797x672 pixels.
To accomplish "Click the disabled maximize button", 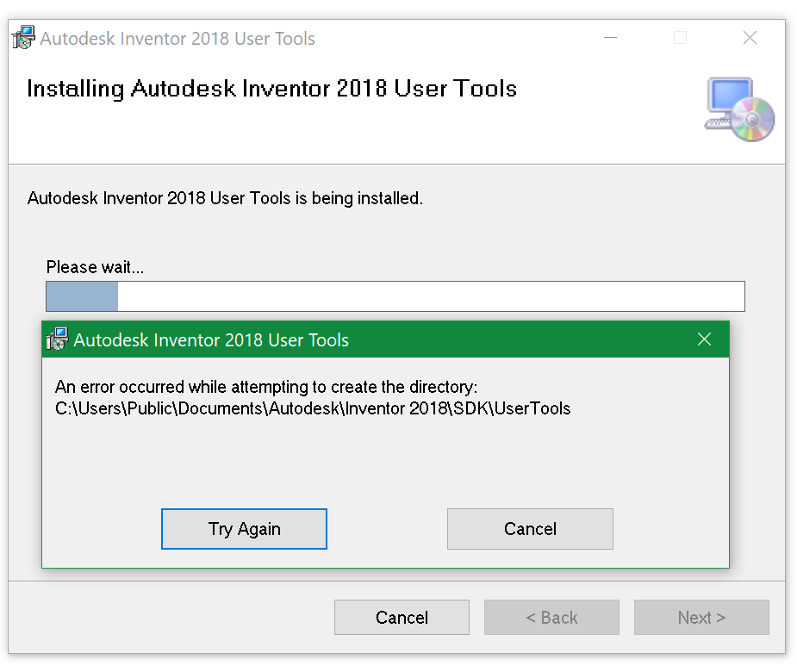I will pos(680,38).
